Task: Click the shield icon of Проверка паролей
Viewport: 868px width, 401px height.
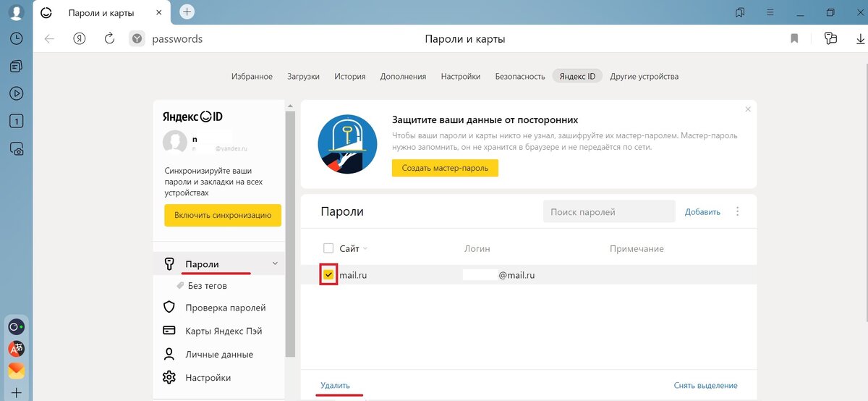Action: [169, 308]
